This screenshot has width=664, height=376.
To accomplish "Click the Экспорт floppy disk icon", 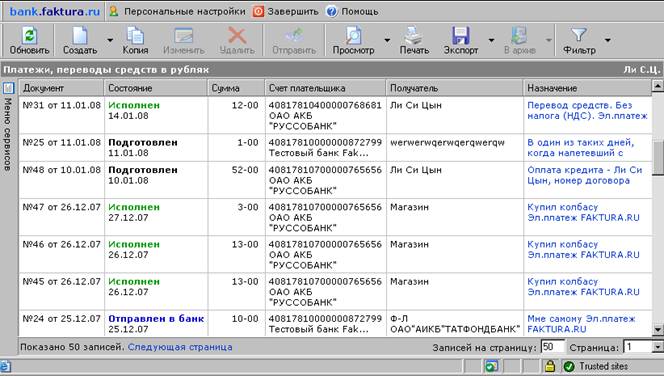I will [460, 36].
